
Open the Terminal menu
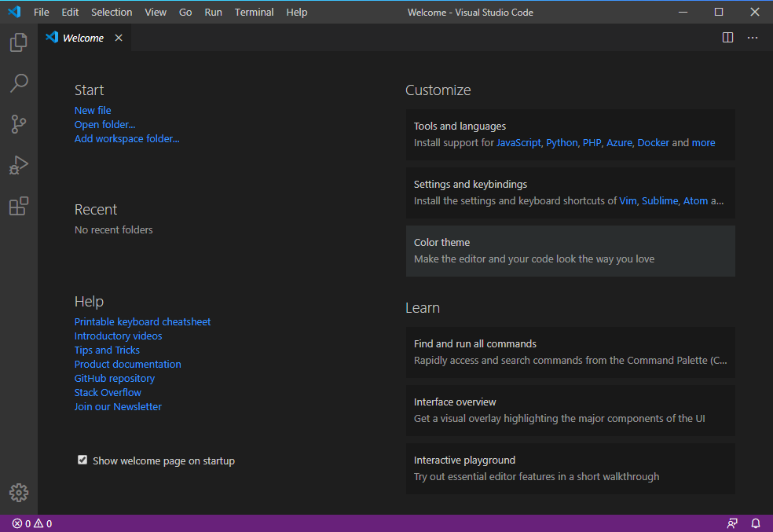[x=254, y=13]
